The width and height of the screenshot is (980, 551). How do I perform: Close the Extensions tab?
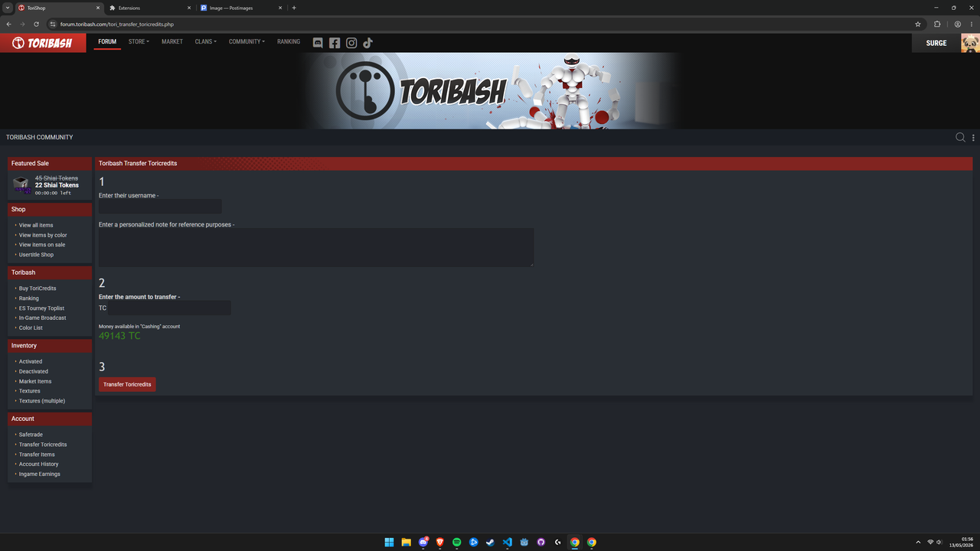coord(189,8)
